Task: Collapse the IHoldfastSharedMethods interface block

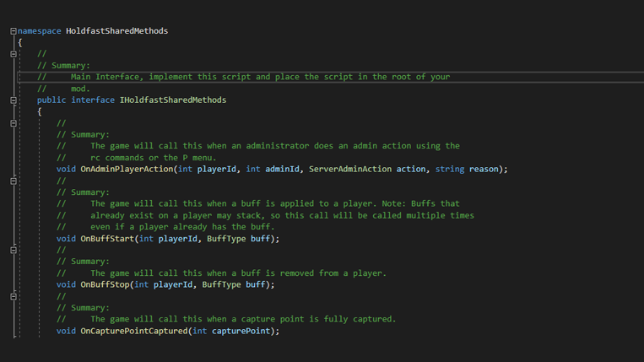Action: coord(14,100)
